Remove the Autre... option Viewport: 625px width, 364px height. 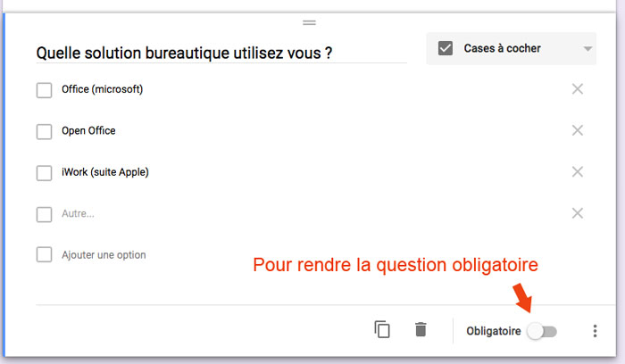578,213
